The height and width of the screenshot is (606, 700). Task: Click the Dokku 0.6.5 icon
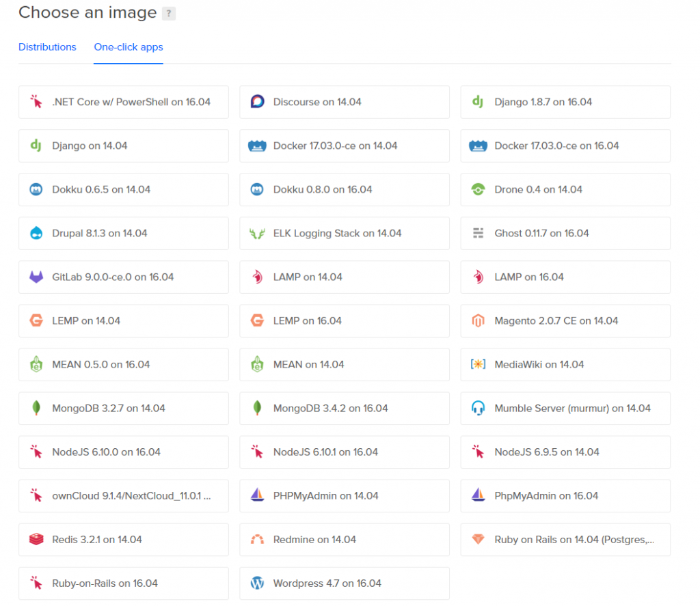36,189
